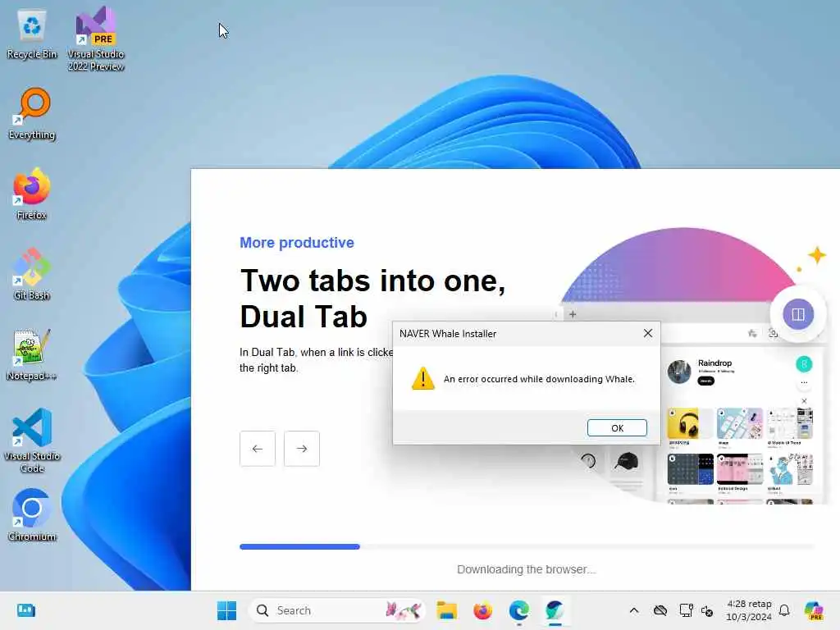Click the taskbar Search box
Screen dimensions: 840x630
337,610
